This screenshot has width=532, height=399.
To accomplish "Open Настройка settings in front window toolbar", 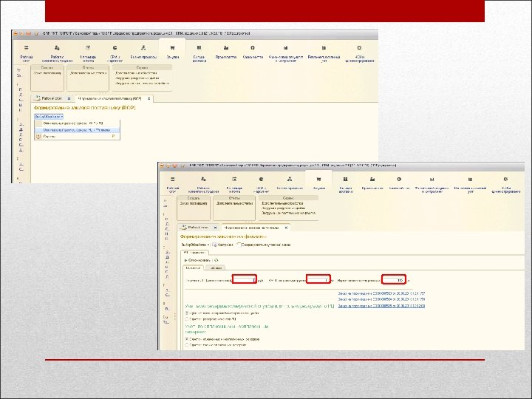I will tap(223, 245).
